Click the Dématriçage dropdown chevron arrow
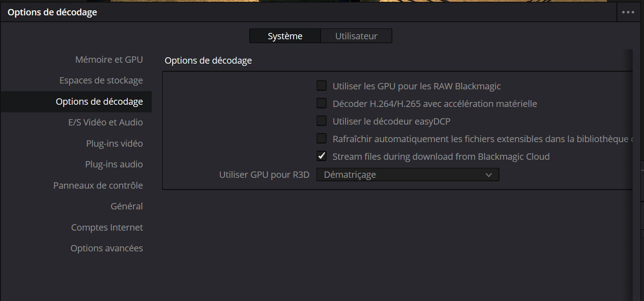 click(488, 175)
